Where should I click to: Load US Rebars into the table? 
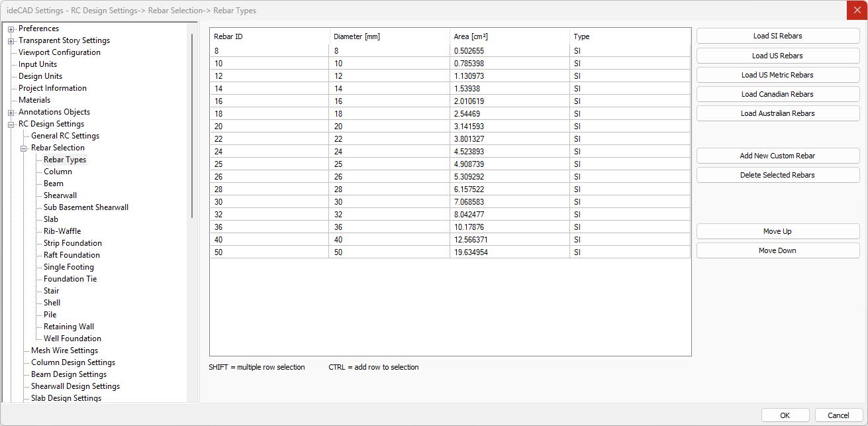point(777,56)
